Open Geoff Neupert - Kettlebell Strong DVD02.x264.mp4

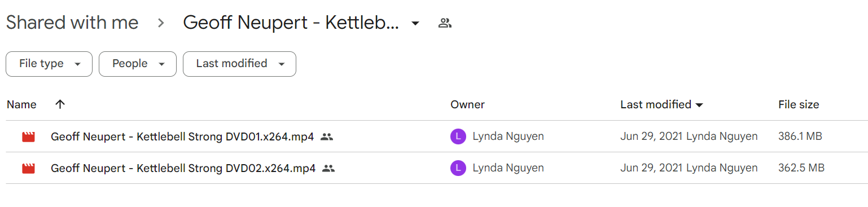(x=183, y=168)
